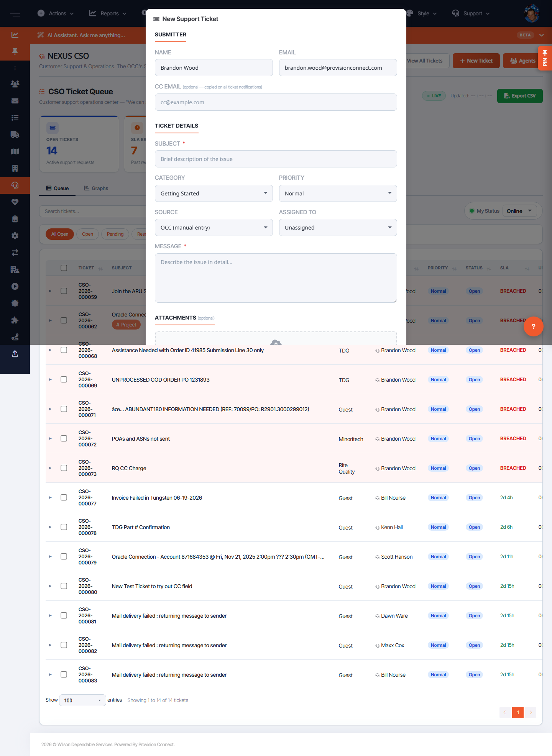The width and height of the screenshot is (552, 756).
Task: Check the box for ticket CSO-2026-000080
Action: (64, 586)
